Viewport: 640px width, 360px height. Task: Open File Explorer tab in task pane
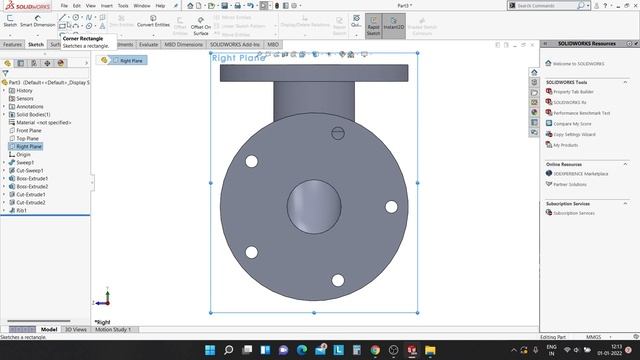click(534, 92)
